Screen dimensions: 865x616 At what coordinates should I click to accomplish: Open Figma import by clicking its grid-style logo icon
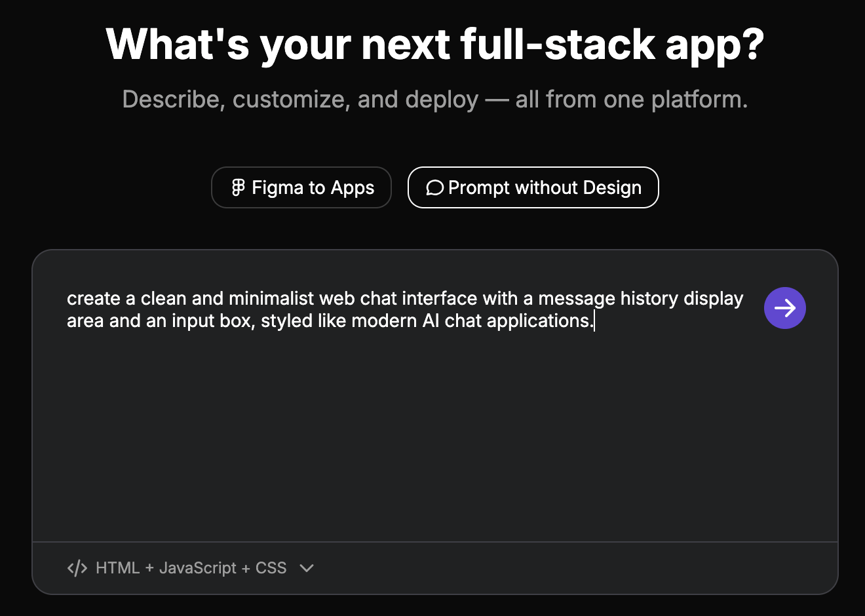point(237,187)
